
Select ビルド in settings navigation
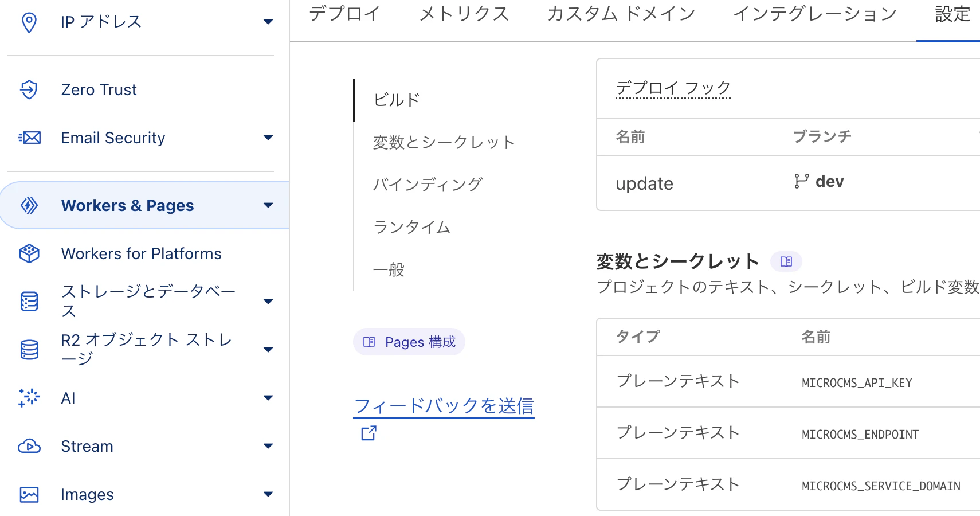point(397,100)
